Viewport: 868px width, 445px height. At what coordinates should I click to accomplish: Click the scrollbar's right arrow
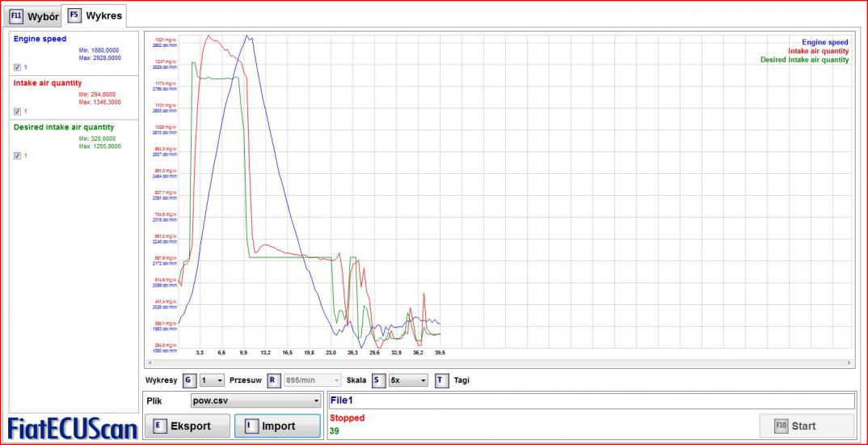tap(849, 363)
